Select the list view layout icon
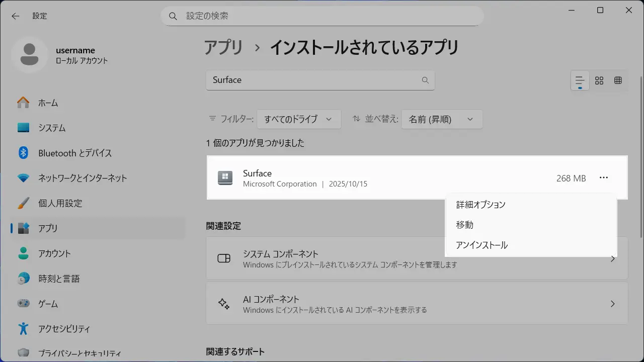 pyautogui.click(x=580, y=80)
